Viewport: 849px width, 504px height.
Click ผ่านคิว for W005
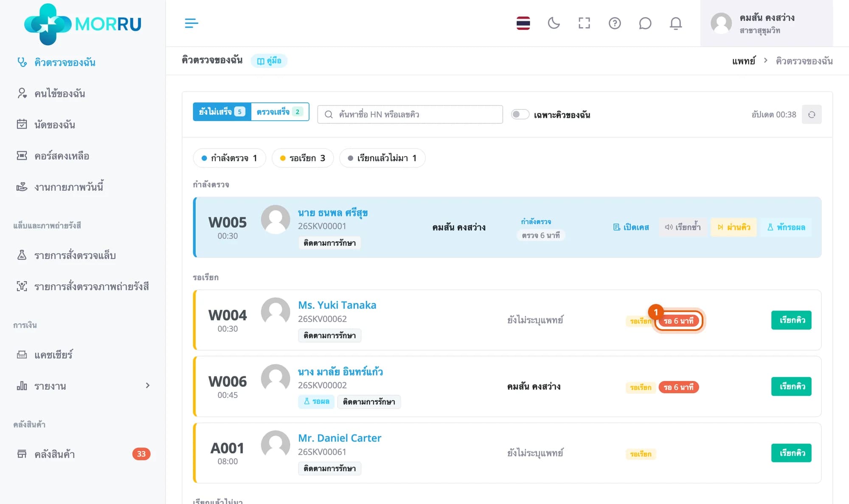click(x=734, y=227)
